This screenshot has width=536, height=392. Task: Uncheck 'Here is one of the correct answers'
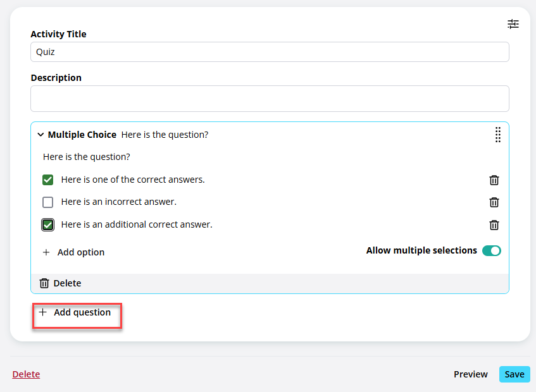48,180
